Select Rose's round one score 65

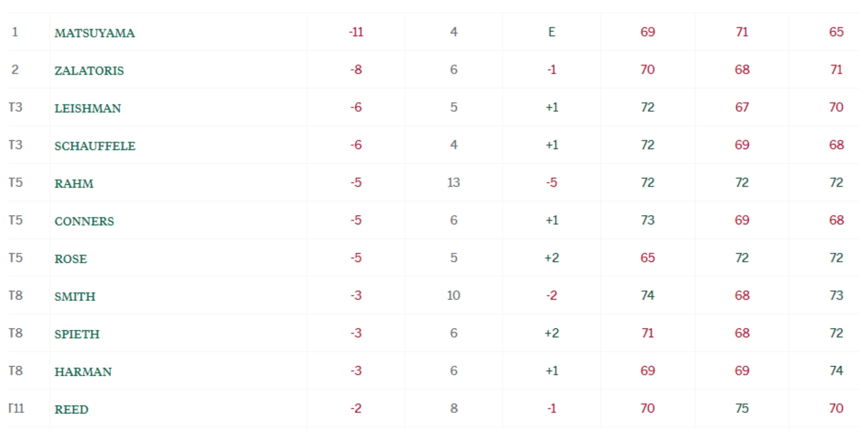click(647, 258)
